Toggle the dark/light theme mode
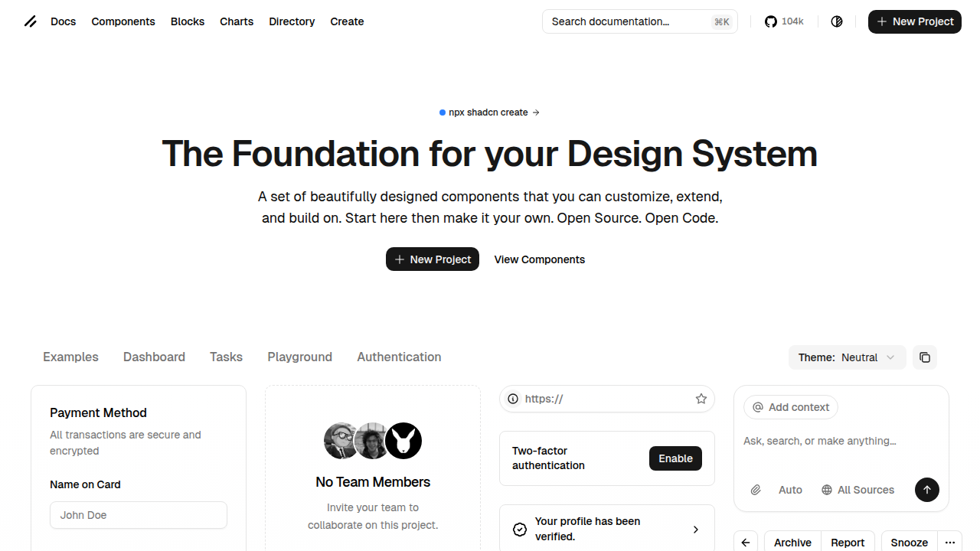Screen dimensions: 980x551 pyautogui.click(x=837, y=21)
